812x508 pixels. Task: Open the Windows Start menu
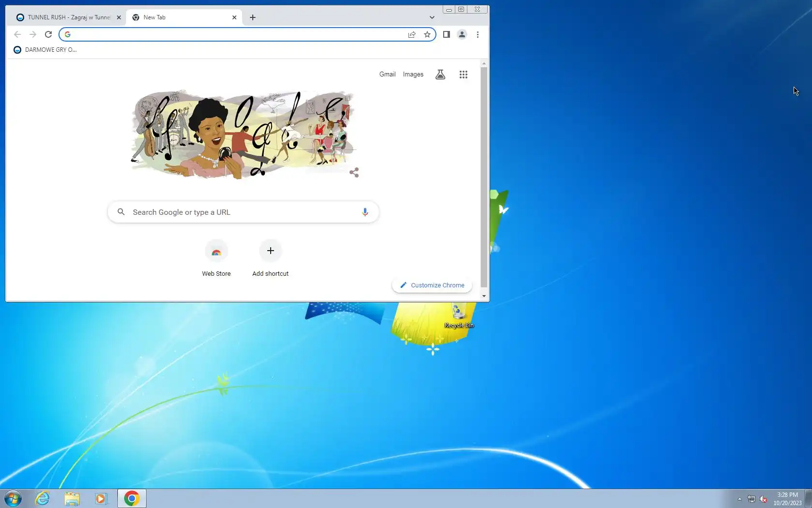13,499
